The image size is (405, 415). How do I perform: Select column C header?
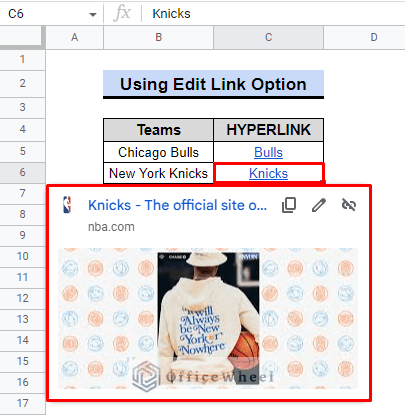tap(269, 37)
